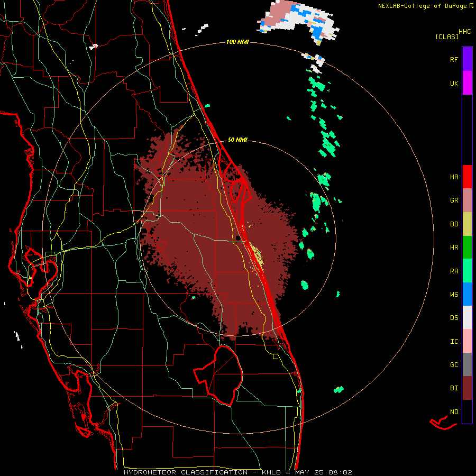This screenshot has width=476, height=476.
Task: Click the DS legend label
Action: point(454,318)
